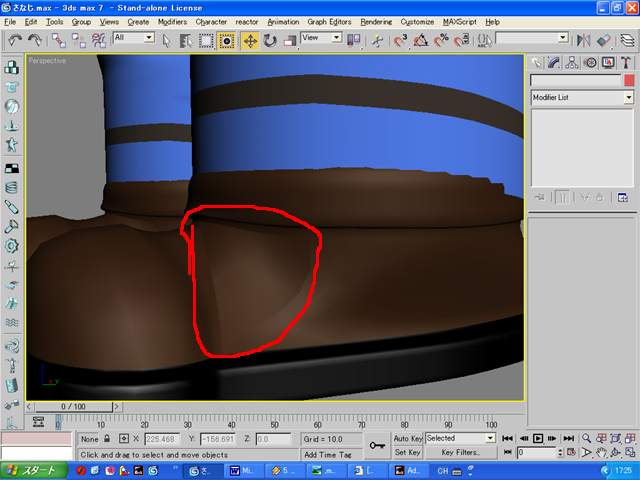Toggle Percent Snap
The width and height of the screenshot is (640, 480).
(441, 40)
